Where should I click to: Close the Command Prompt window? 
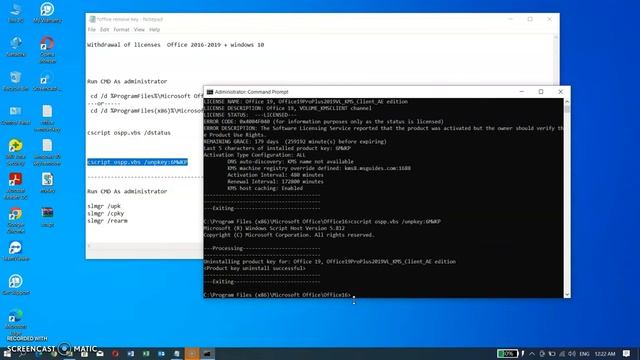[x=560, y=92]
